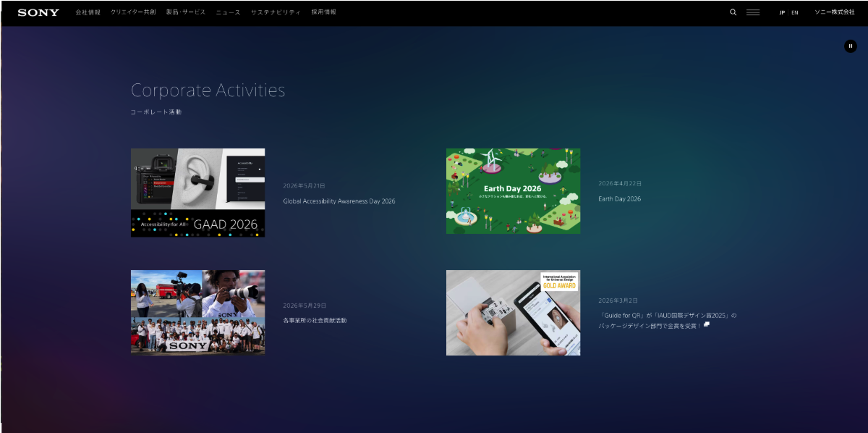Click the コーポレート活動 subtitle

point(156,112)
